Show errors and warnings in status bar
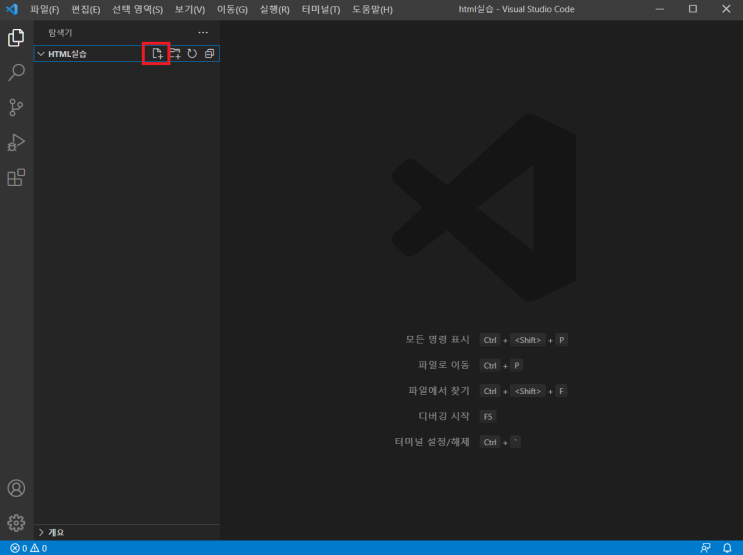The image size is (743, 555). pos(29,548)
